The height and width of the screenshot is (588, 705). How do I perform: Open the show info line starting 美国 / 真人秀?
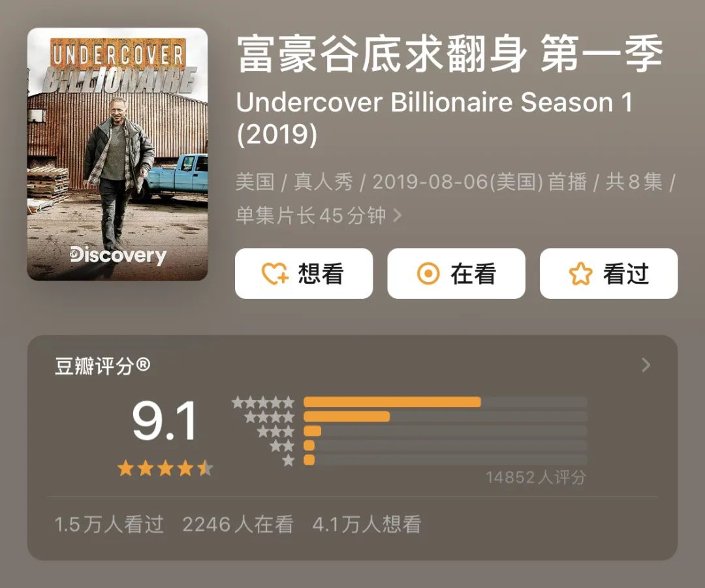point(455,198)
